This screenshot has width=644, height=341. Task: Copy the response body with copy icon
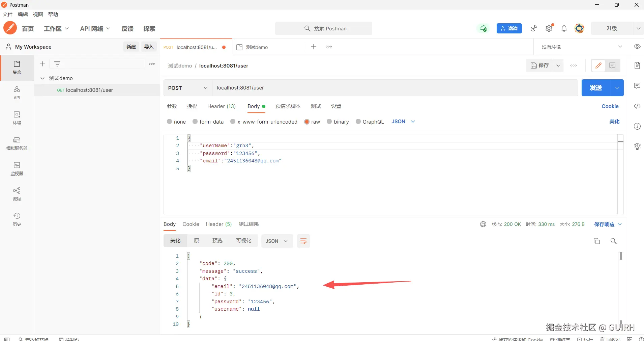coord(597,241)
